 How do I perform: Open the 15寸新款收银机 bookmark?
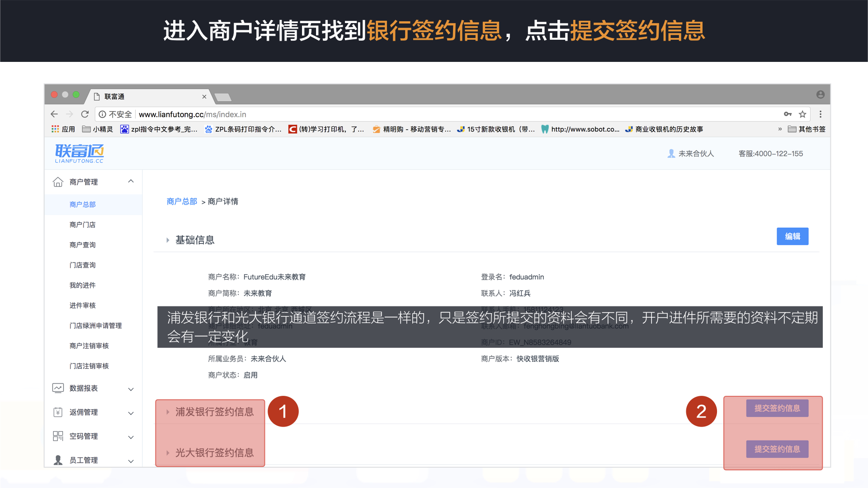tap(496, 129)
